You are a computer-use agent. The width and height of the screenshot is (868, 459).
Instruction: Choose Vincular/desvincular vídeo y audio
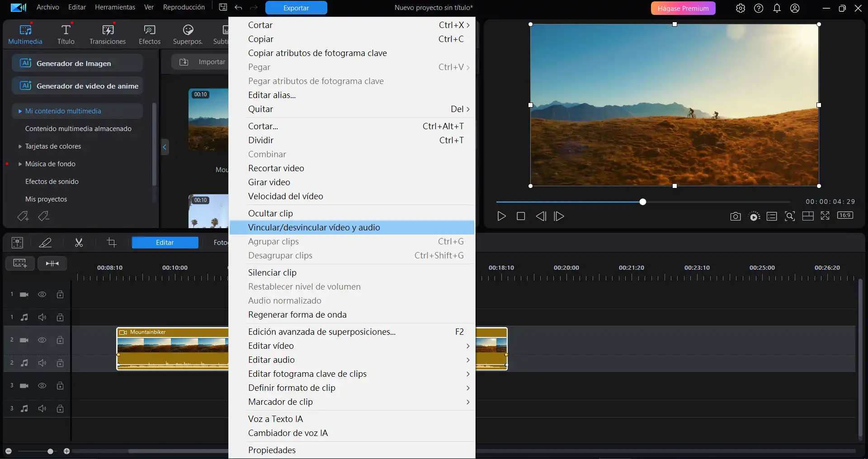pyautogui.click(x=314, y=227)
